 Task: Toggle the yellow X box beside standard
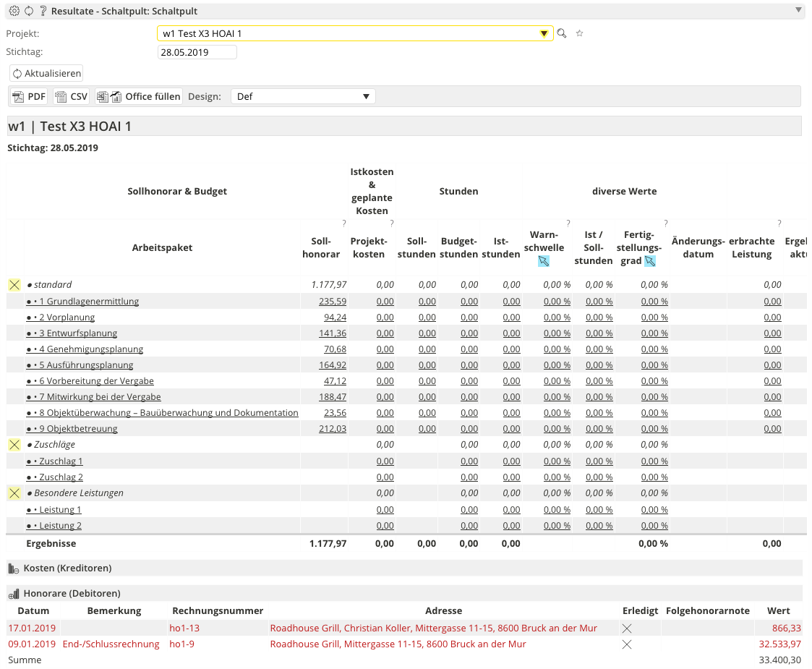[14, 285]
